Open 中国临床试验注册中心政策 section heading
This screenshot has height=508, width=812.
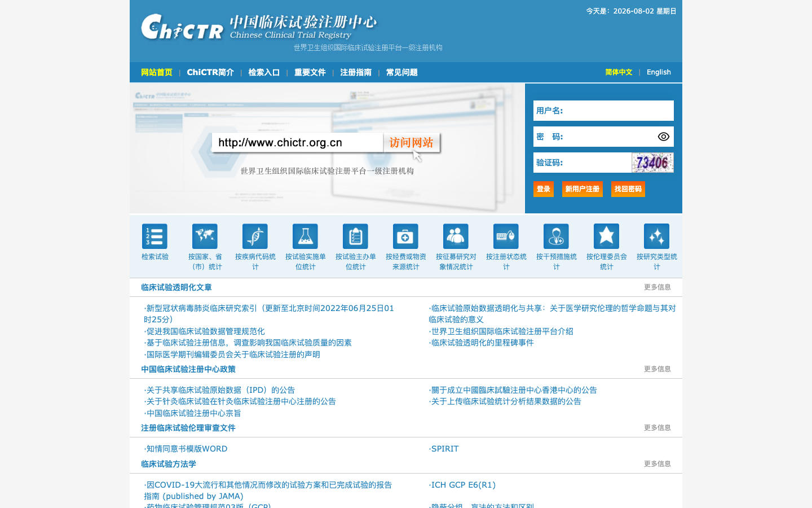tap(188, 369)
